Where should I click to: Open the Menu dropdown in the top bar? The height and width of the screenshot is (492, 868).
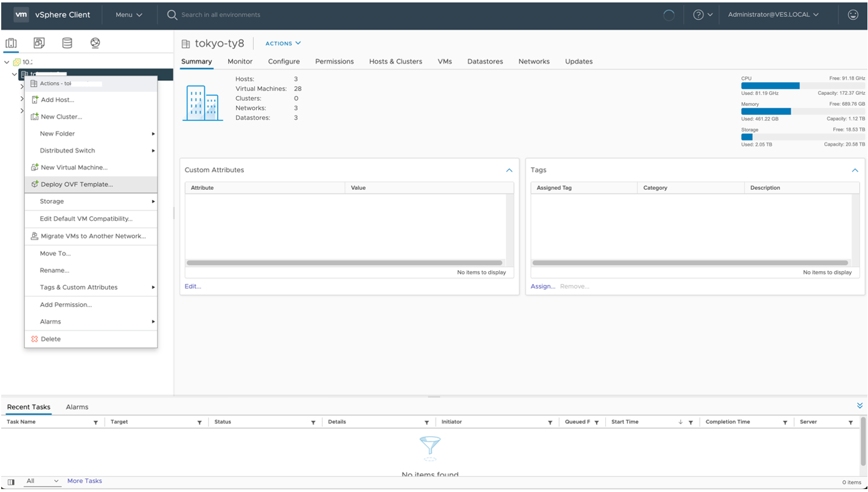pos(128,14)
